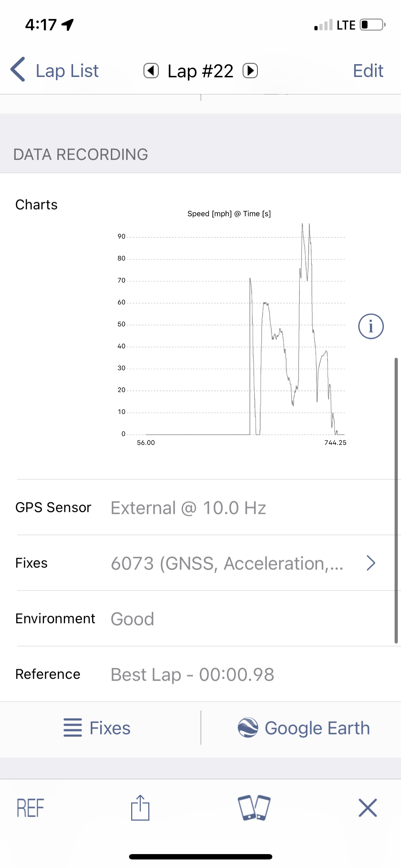The image size is (401, 868).
Task: Open the Fixes list button
Action: [97, 728]
